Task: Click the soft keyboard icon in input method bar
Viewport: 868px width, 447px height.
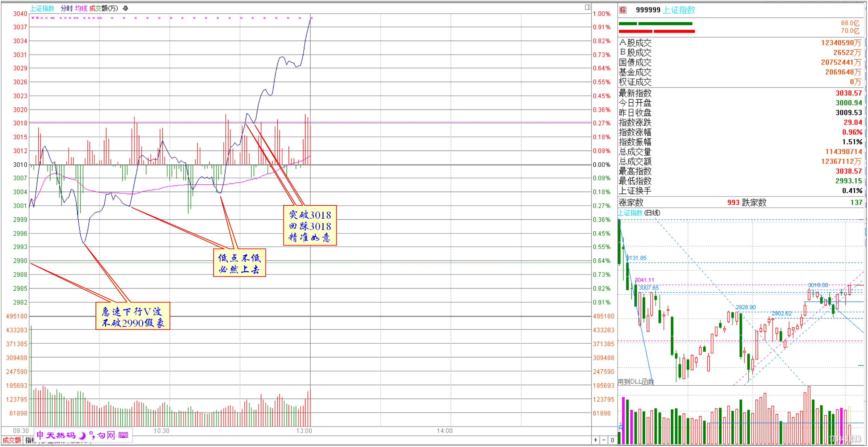Action: (123, 435)
